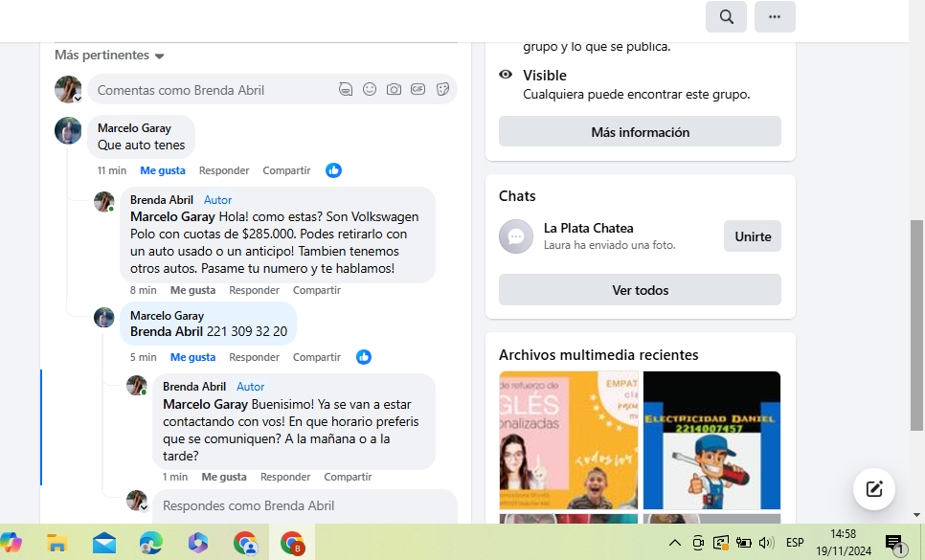Click 'Responder' under Que auto tenes
The width and height of the screenshot is (925, 560).
pyautogui.click(x=224, y=170)
